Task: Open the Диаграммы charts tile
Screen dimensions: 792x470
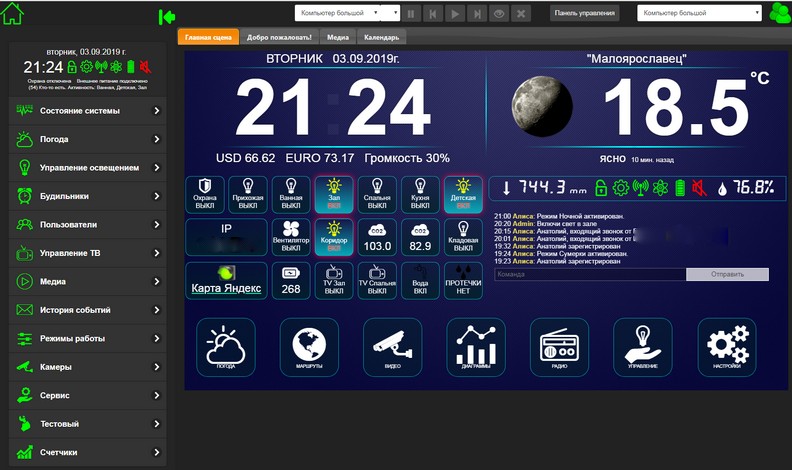Action: point(476,347)
